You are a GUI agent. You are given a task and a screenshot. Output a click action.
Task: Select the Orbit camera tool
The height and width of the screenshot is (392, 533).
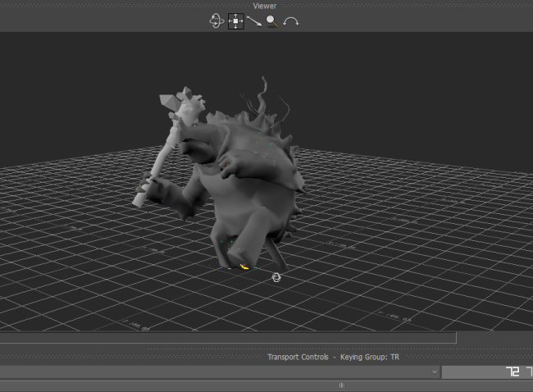(216, 21)
